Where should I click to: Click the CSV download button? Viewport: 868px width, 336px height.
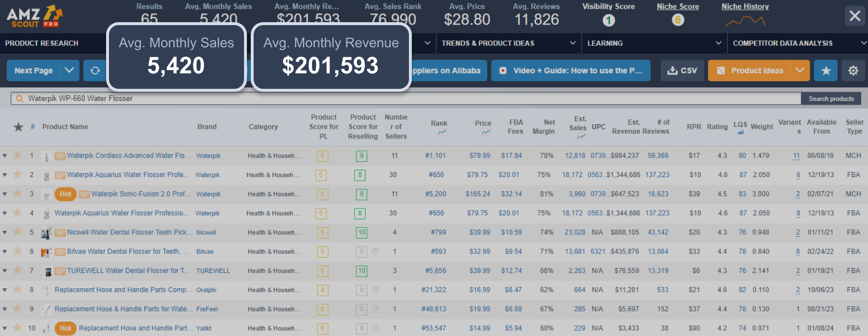tap(682, 70)
